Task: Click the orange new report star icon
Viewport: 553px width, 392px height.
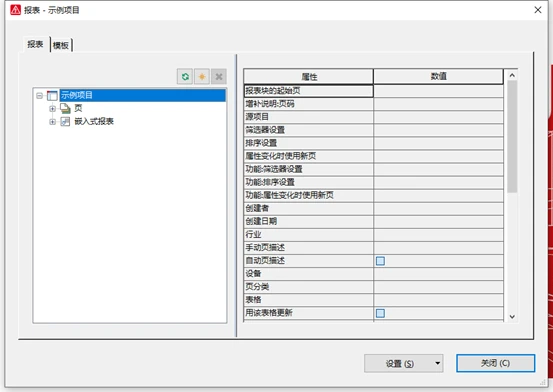Action: click(x=202, y=76)
